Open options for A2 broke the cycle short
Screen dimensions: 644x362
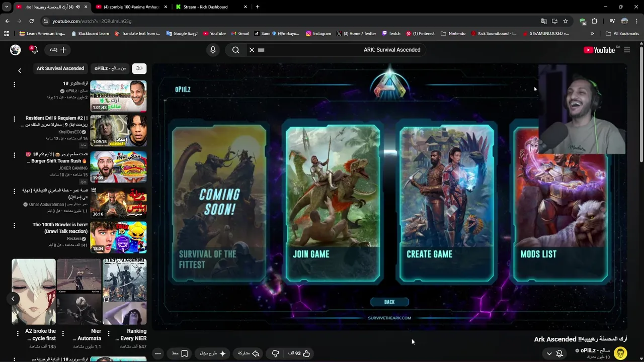pyautogui.click(x=18, y=333)
